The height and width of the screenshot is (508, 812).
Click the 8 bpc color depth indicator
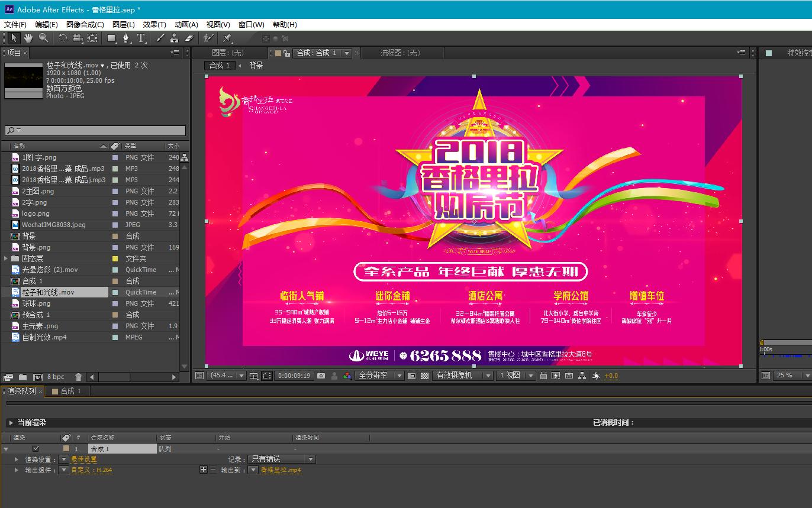pyautogui.click(x=56, y=377)
